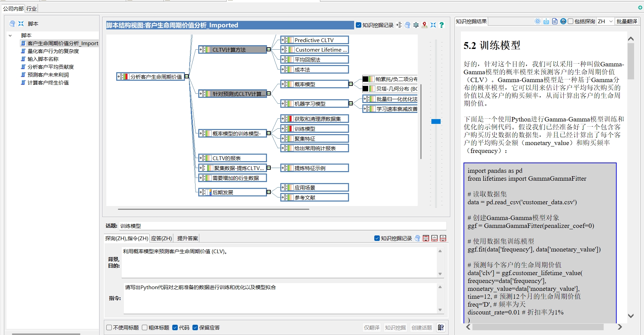Click the green question mark help icon
The image size is (644, 335).
(442, 25)
